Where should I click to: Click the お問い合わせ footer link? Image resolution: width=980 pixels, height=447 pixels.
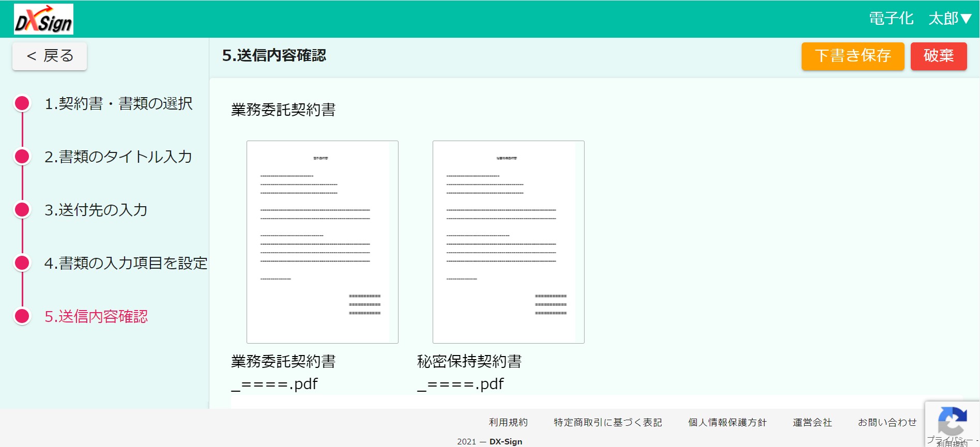click(x=887, y=422)
